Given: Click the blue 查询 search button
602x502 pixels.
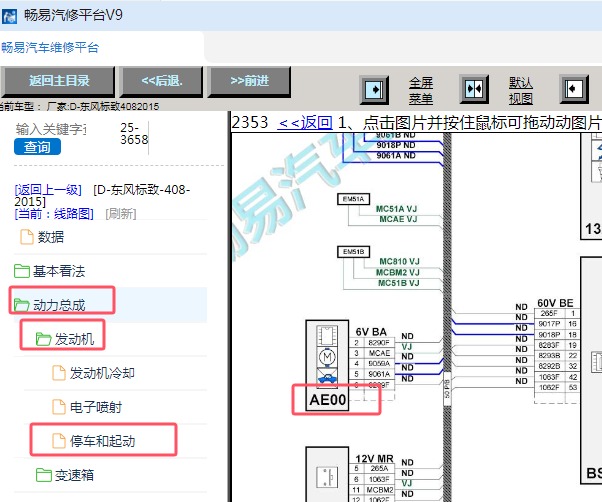Looking at the screenshot, I should 37,147.
